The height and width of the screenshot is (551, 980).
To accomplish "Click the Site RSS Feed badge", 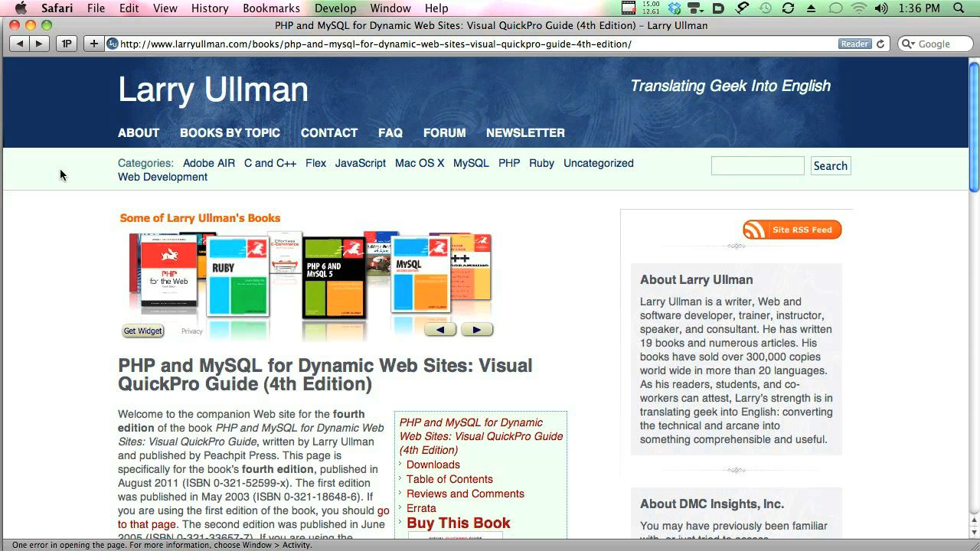I will pos(792,230).
